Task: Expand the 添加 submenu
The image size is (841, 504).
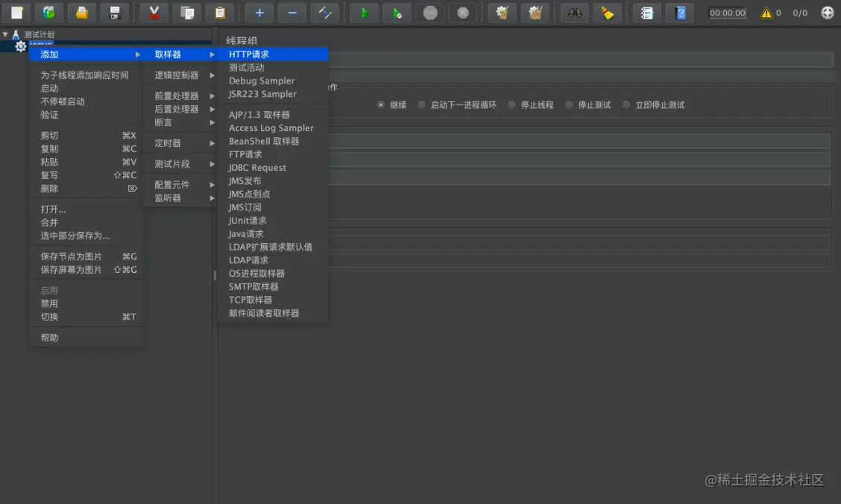Action: [x=86, y=54]
